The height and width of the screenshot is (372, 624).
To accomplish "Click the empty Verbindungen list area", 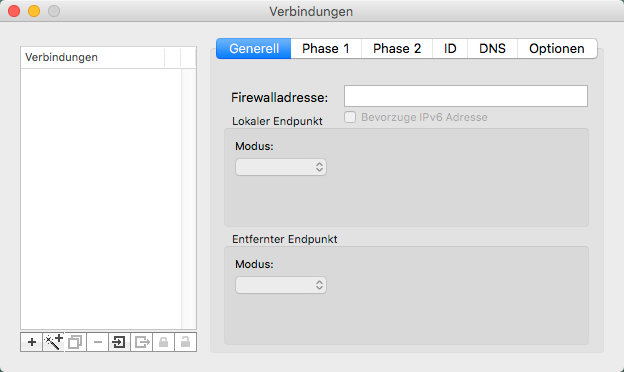I will pos(101,199).
